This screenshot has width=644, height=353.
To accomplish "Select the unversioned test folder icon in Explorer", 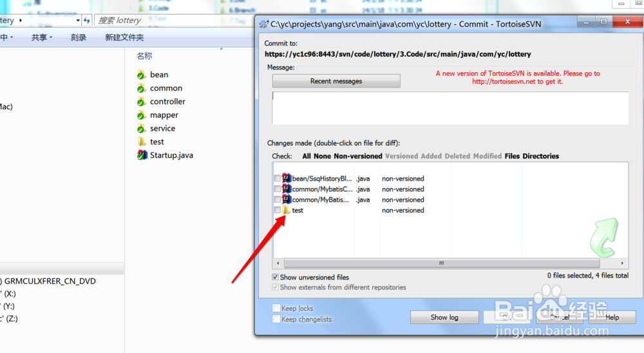I will click(142, 142).
